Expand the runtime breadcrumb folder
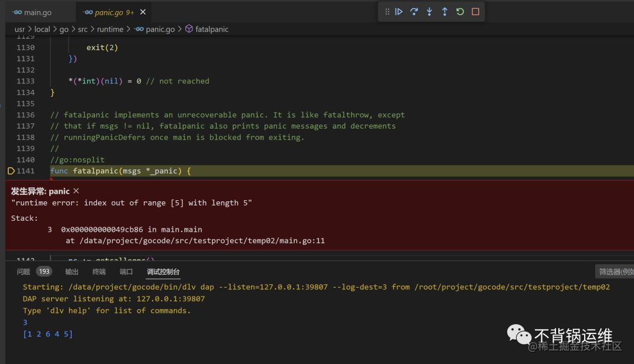This screenshot has height=364, width=634. [x=110, y=29]
